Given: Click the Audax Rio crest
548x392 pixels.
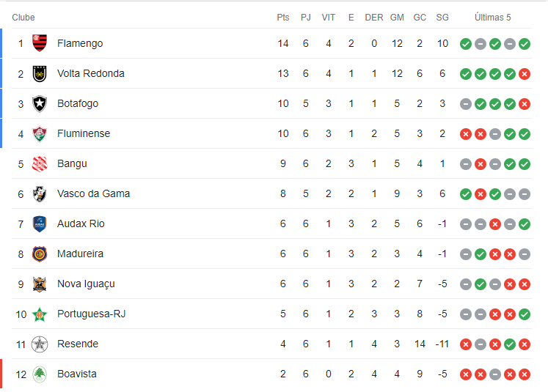Looking at the screenshot, I should pyautogui.click(x=40, y=223).
